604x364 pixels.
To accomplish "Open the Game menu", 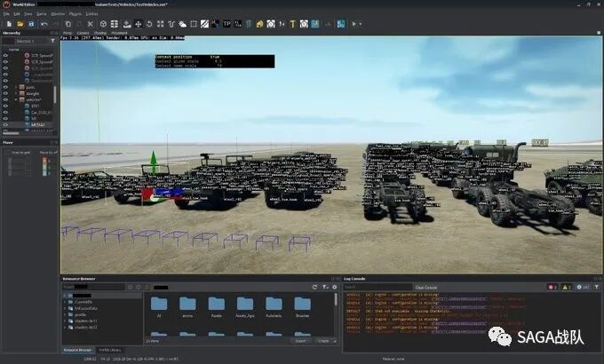I will (x=41, y=14).
